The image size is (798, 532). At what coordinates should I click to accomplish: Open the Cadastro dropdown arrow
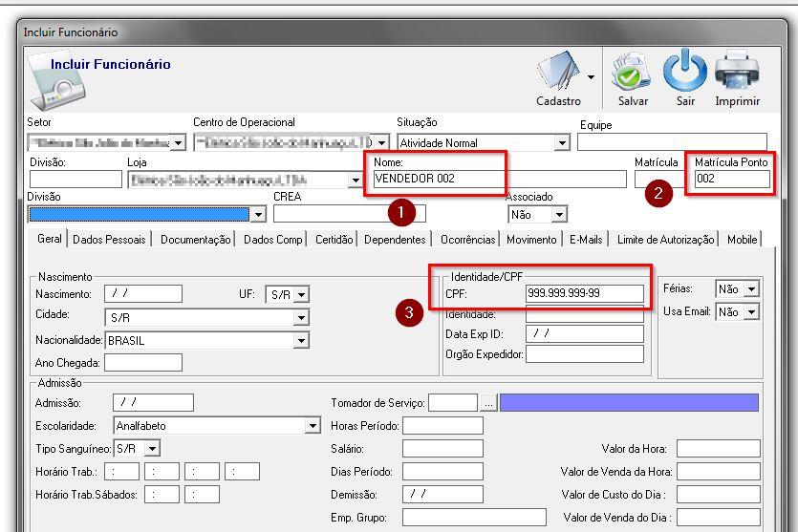click(x=591, y=77)
